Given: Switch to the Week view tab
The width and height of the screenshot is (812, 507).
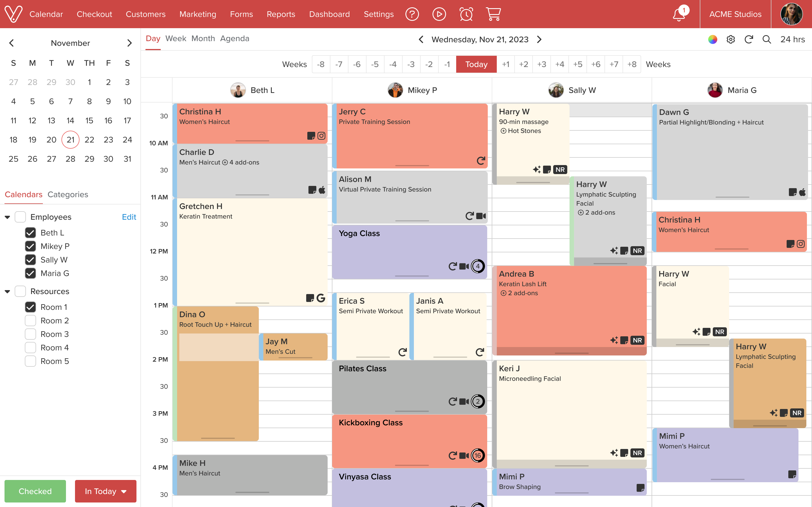Looking at the screenshot, I should 175,39.
